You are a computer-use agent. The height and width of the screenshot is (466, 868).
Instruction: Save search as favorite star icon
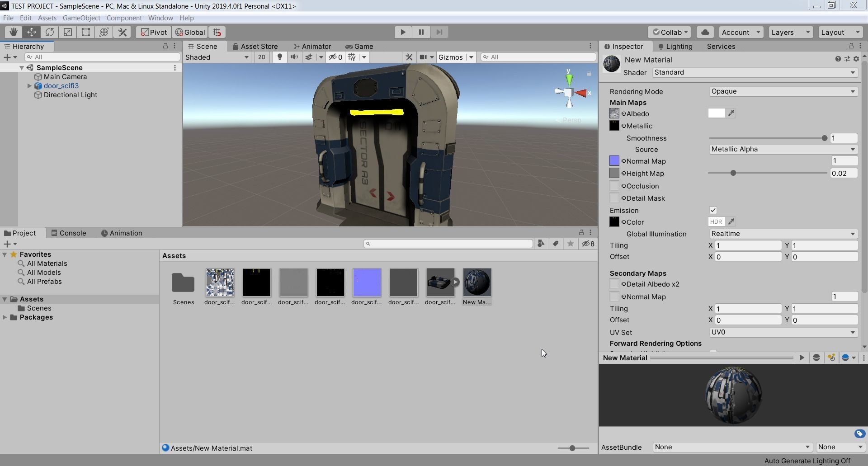point(571,244)
